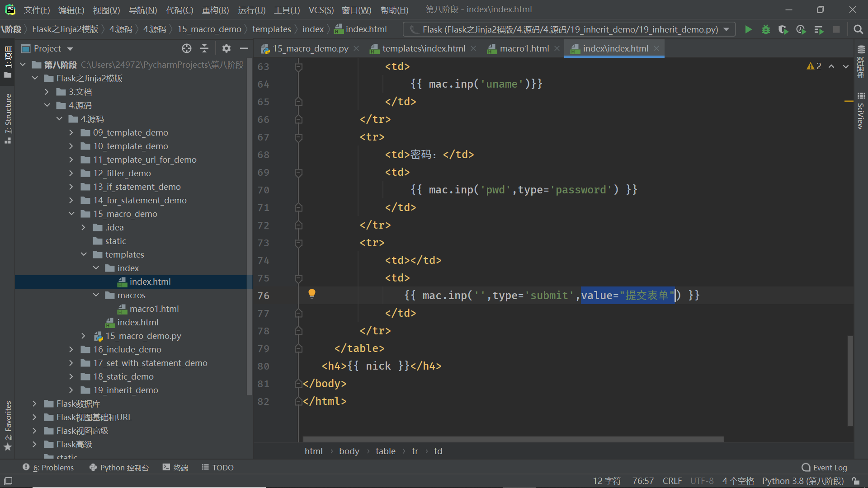Click the Python 3.8 interpreter status
Screen dimensions: 868x488
coord(803,481)
